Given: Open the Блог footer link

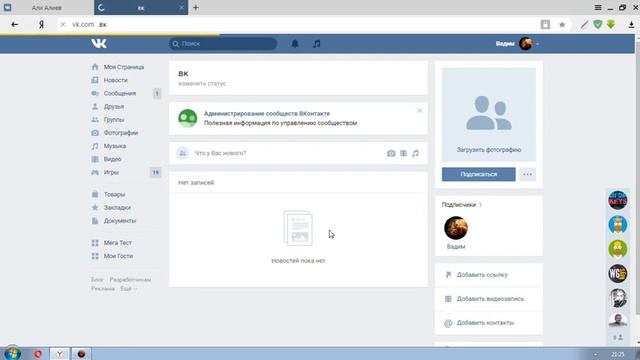Looking at the screenshot, I should click(x=97, y=280).
